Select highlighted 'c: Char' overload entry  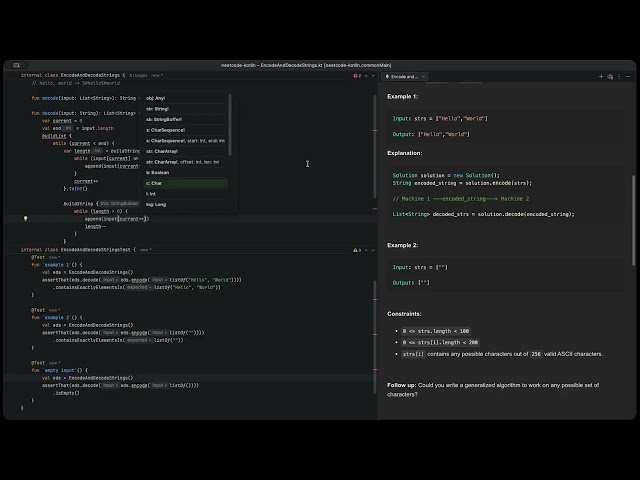(x=185, y=183)
